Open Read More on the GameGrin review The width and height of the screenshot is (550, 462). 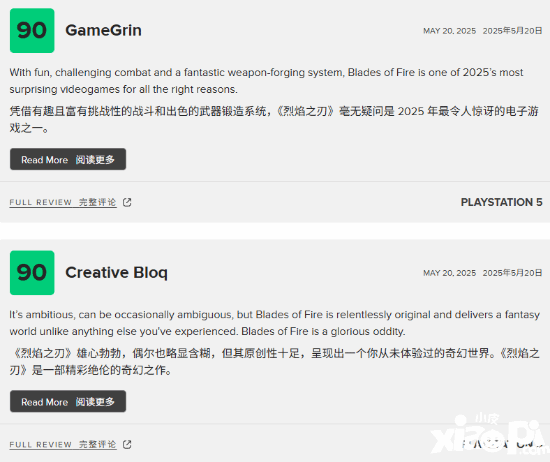68,159
